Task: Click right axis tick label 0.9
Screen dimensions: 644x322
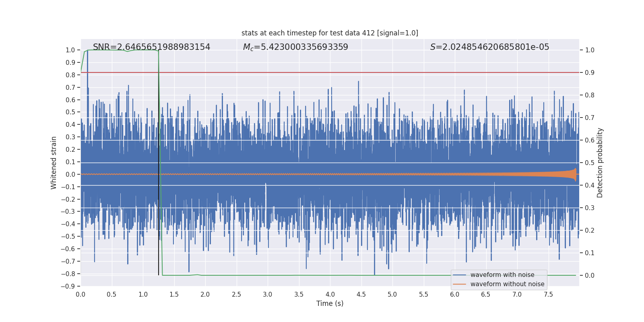Action: (x=590, y=72)
